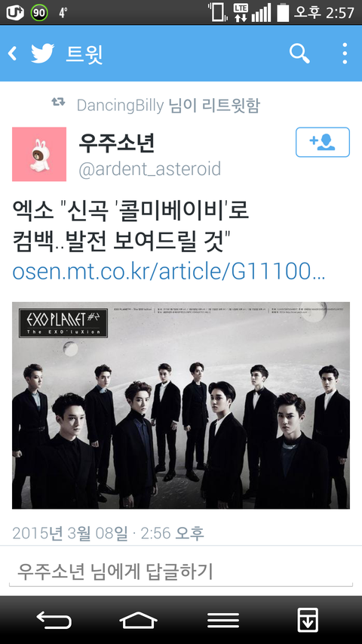Tap the Android home navigation button

pos(138,620)
